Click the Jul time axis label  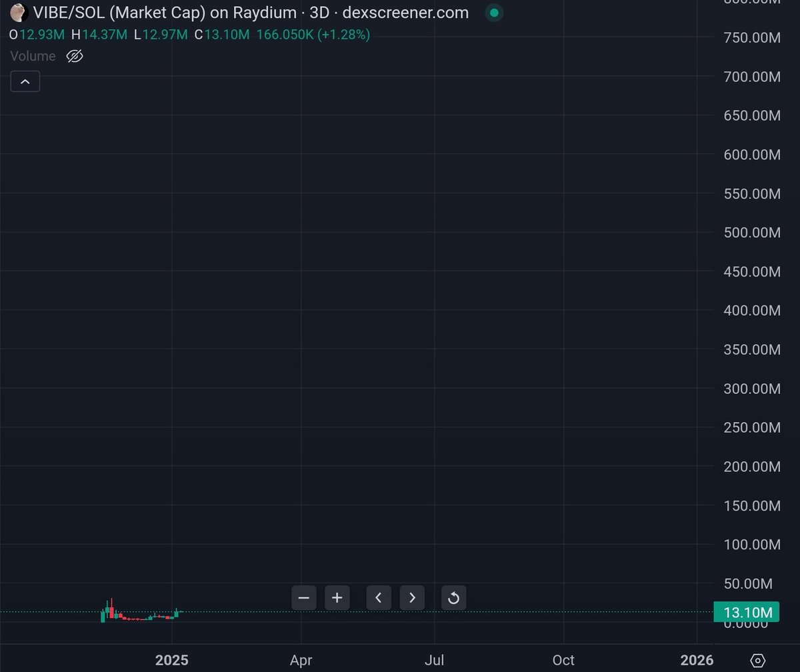coord(435,660)
